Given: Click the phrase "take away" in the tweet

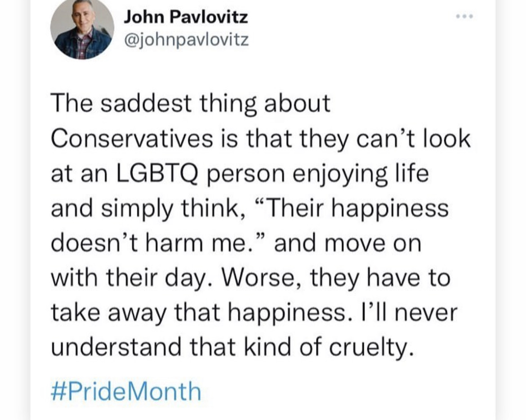Looking at the screenshot, I should (107, 313).
